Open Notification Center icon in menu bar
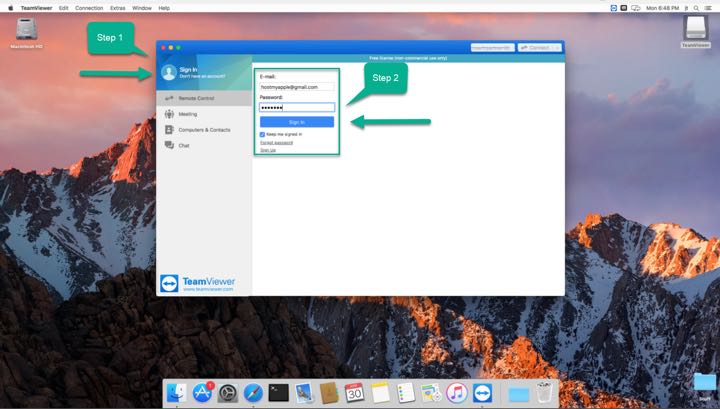 coord(709,8)
